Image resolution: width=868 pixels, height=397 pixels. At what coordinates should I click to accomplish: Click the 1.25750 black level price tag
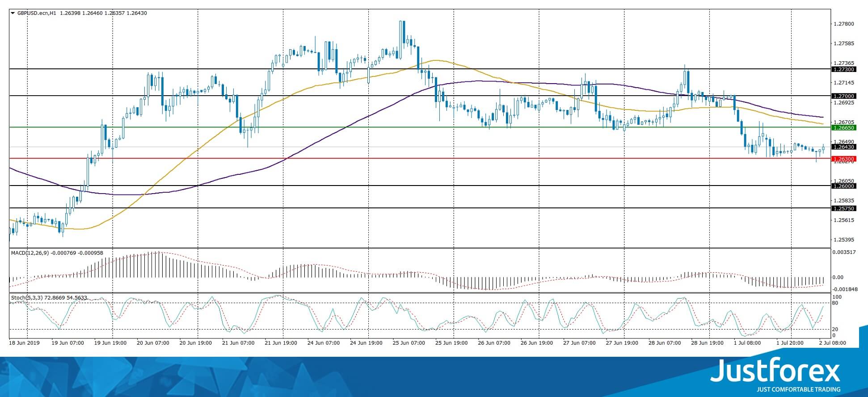tap(843, 208)
